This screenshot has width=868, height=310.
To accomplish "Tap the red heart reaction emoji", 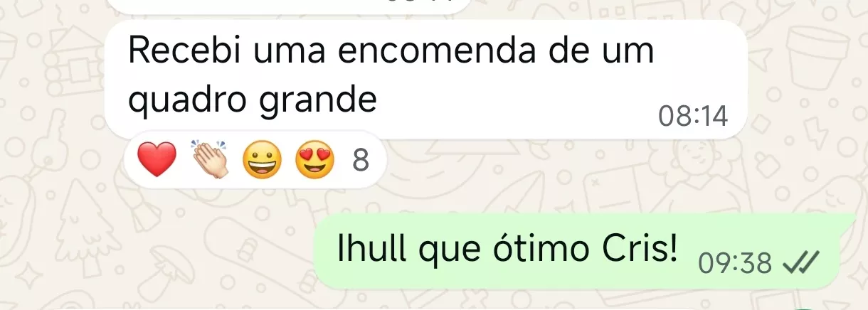I will point(157,159).
